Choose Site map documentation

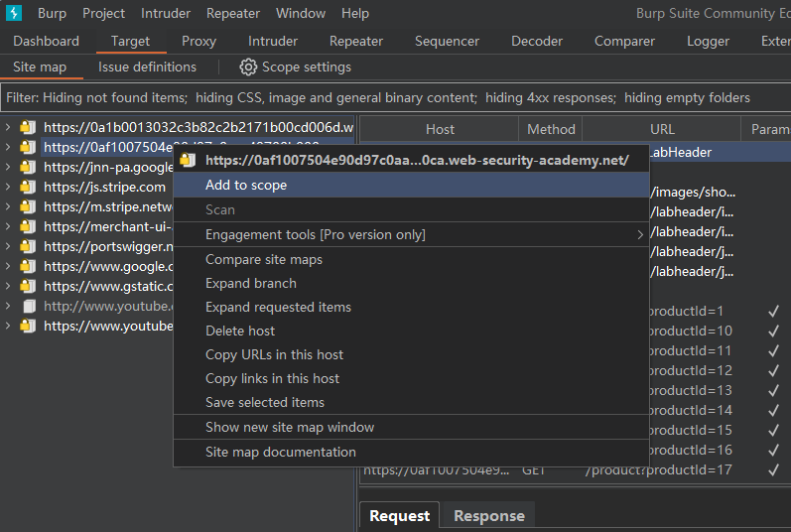click(x=411, y=452)
